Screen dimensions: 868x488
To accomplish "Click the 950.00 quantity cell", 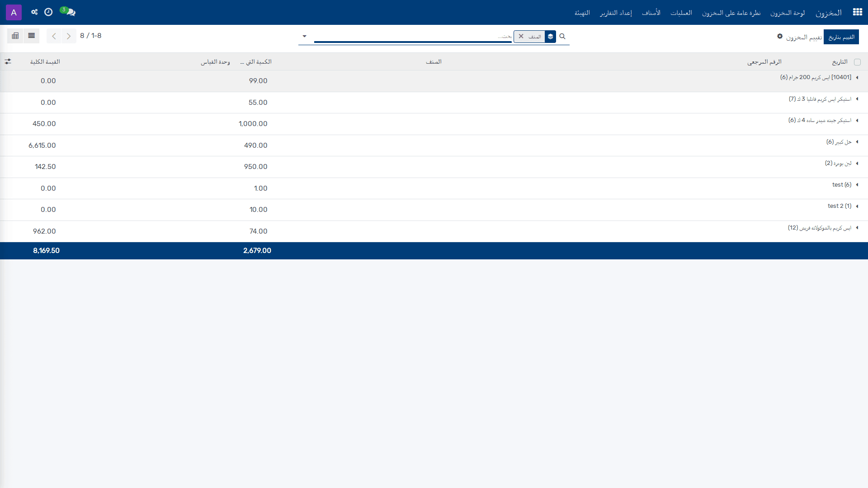I will [x=256, y=167].
